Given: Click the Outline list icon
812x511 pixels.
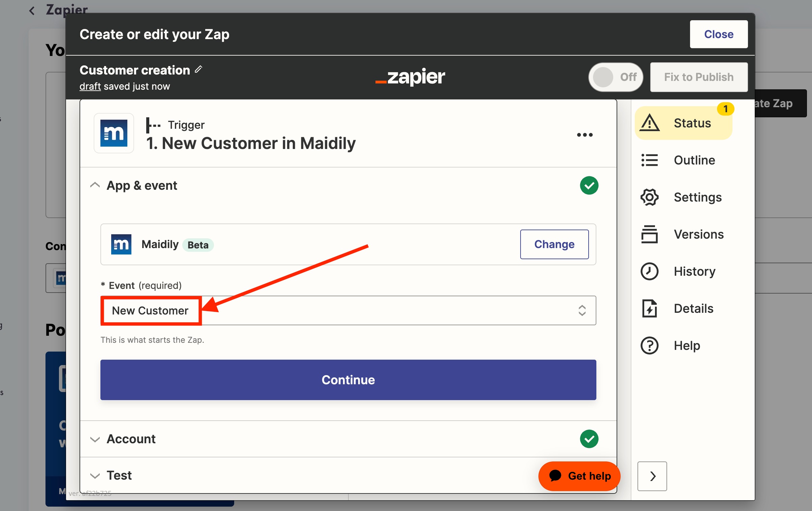Looking at the screenshot, I should [650, 160].
